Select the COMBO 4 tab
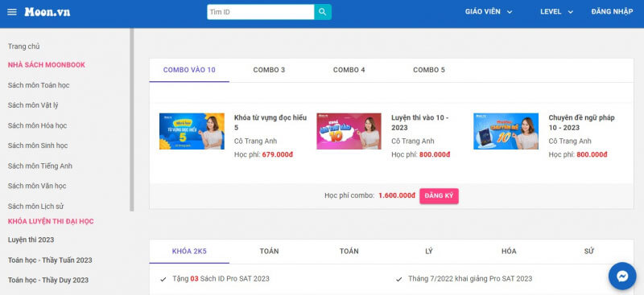The height and width of the screenshot is (295, 644). [x=349, y=70]
